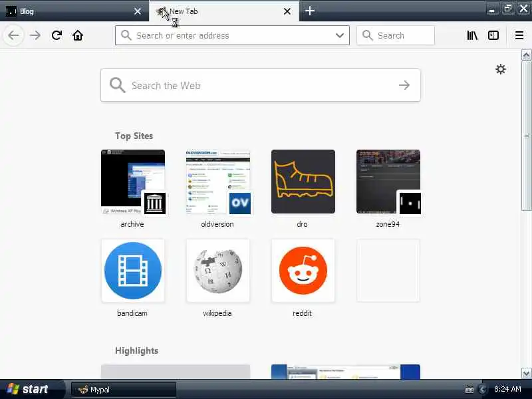Expand the address bar history dropdown
The width and height of the screenshot is (532, 399).
click(340, 35)
